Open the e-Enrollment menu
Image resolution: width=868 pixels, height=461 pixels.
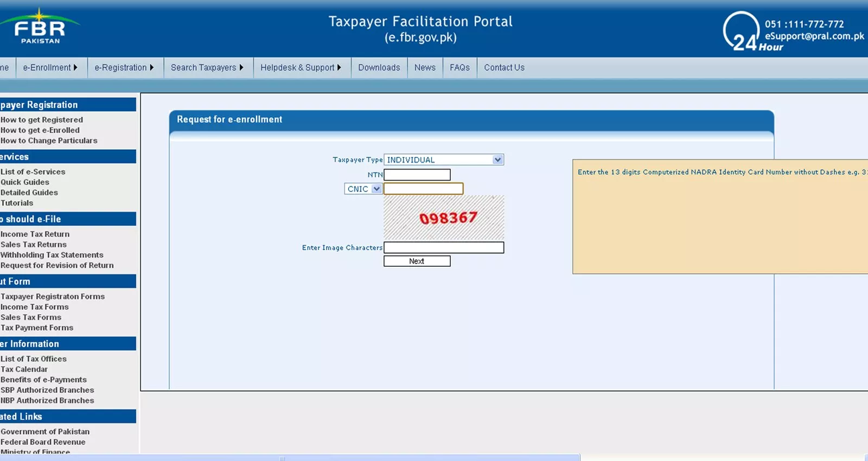tap(50, 68)
